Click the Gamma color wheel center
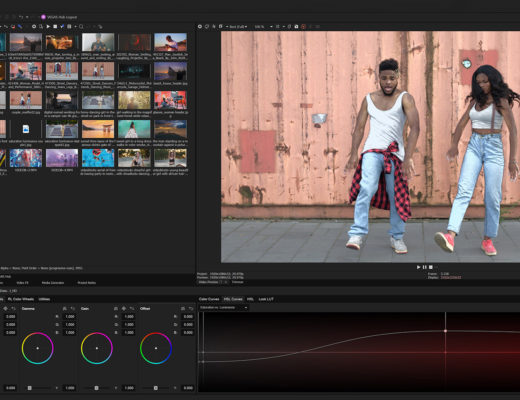The width and height of the screenshot is (520, 400). (x=38, y=348)
